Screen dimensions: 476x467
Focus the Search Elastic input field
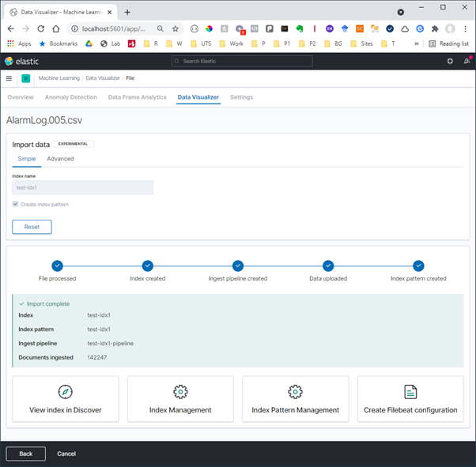coord(241,61)
